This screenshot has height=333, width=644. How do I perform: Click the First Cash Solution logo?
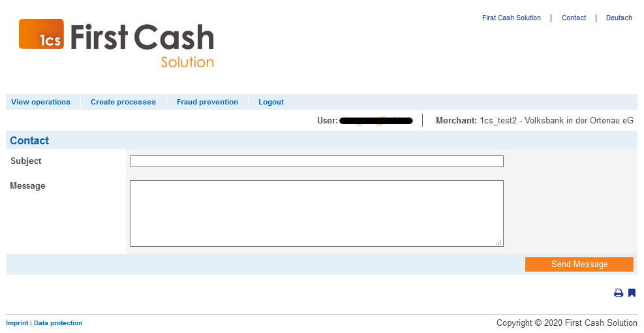pos(116,43)
